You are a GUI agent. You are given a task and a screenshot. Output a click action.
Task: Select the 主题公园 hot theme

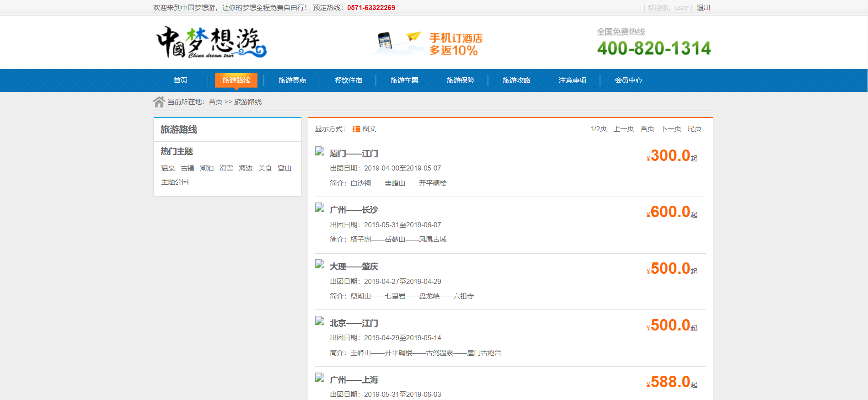(x=175, y=182)
